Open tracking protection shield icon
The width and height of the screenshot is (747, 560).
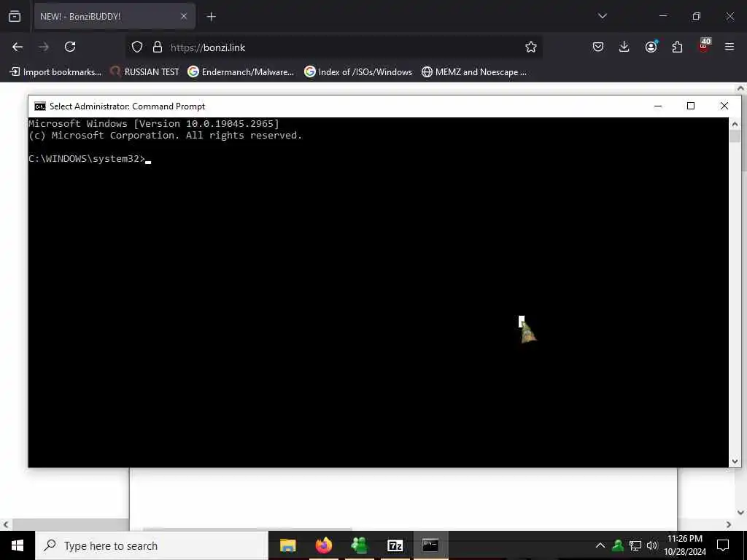click(137, 47)
